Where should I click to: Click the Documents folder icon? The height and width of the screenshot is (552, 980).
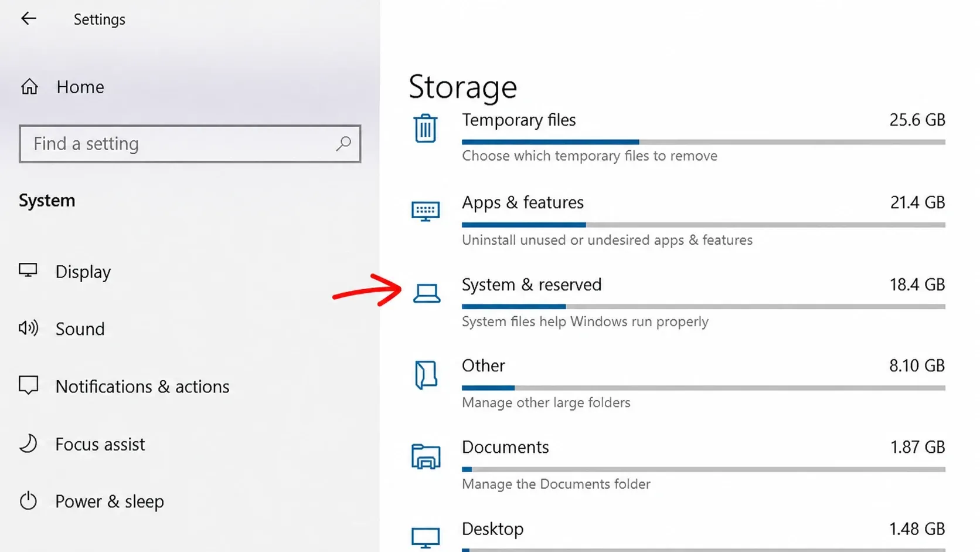click(426, 456)
